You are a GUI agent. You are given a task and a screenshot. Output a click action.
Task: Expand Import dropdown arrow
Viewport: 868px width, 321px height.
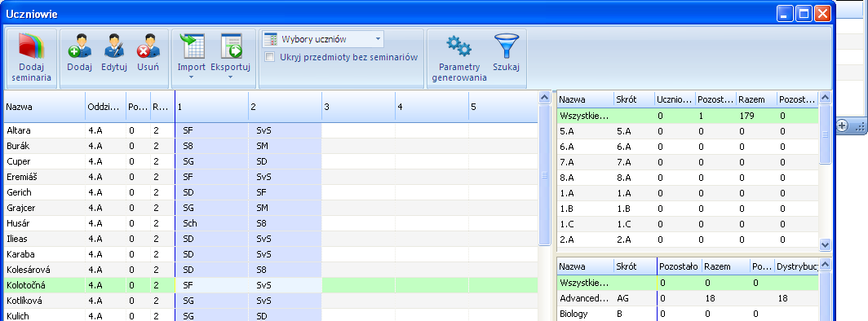(x=192, y=77)
